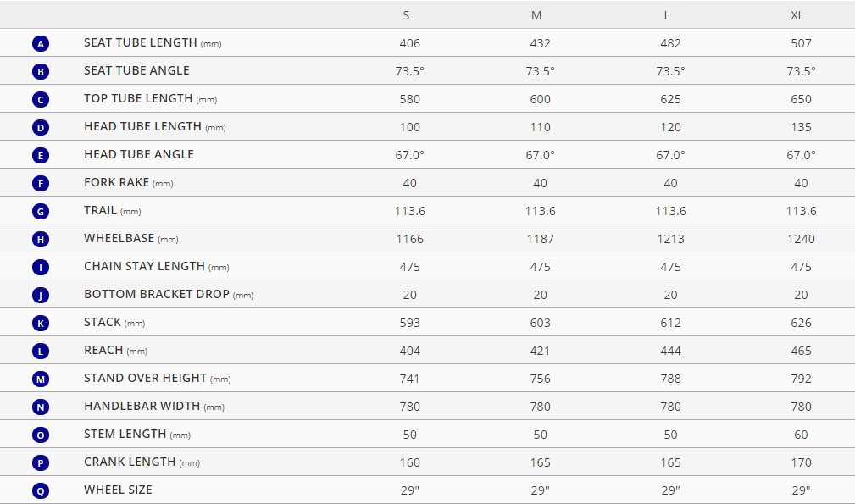The width and height of the screenshot is (855, 504).
Task: Select the M badge for Stand Over Height
Action: point(41,379)
